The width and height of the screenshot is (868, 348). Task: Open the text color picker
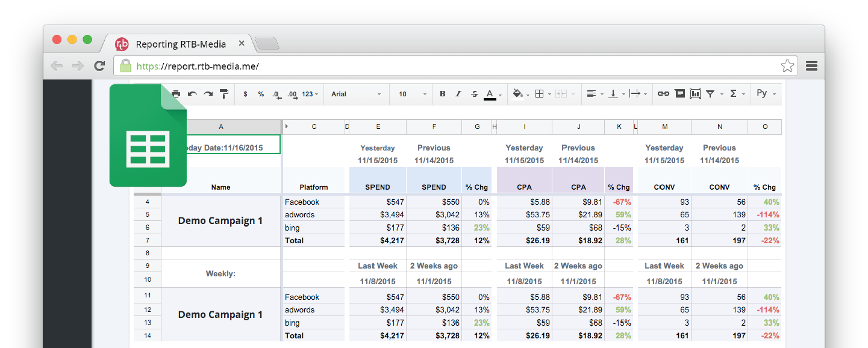click(490, 94)
